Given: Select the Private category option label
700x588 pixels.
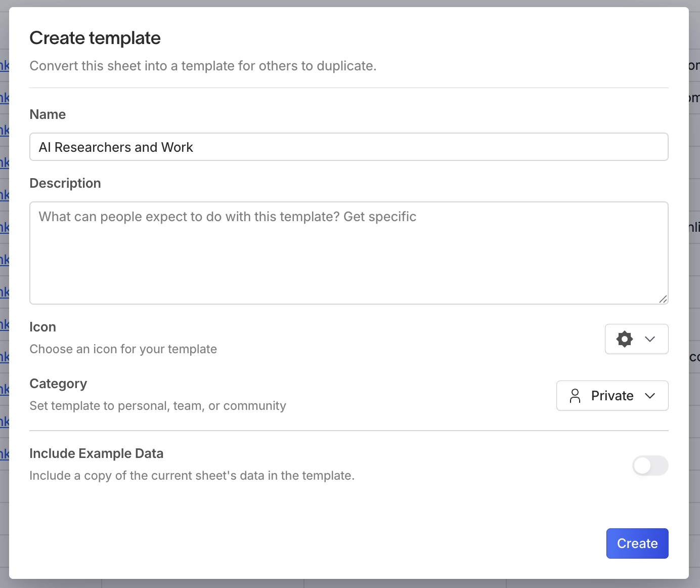Looking at the screenshot, I should 612,396.
